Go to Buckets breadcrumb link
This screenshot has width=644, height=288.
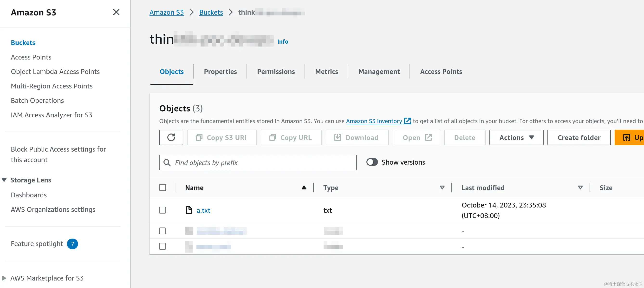pos(211,12)
